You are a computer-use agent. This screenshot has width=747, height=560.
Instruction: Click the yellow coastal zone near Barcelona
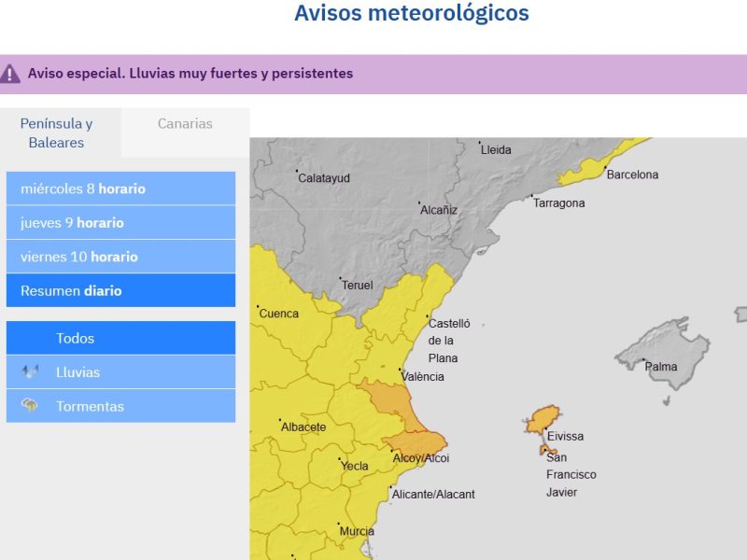pos(590,166)
